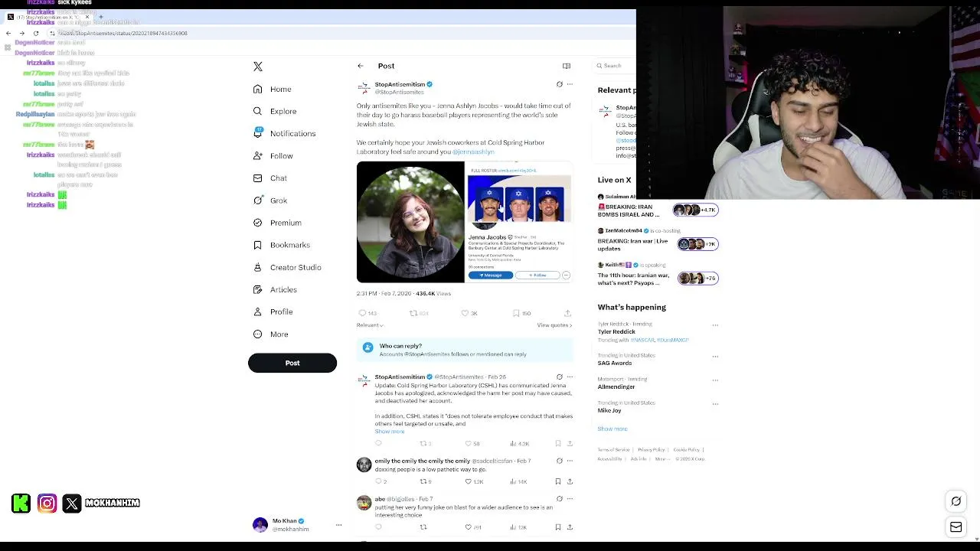Open the Relevant sort dropdown

point(370,325)
